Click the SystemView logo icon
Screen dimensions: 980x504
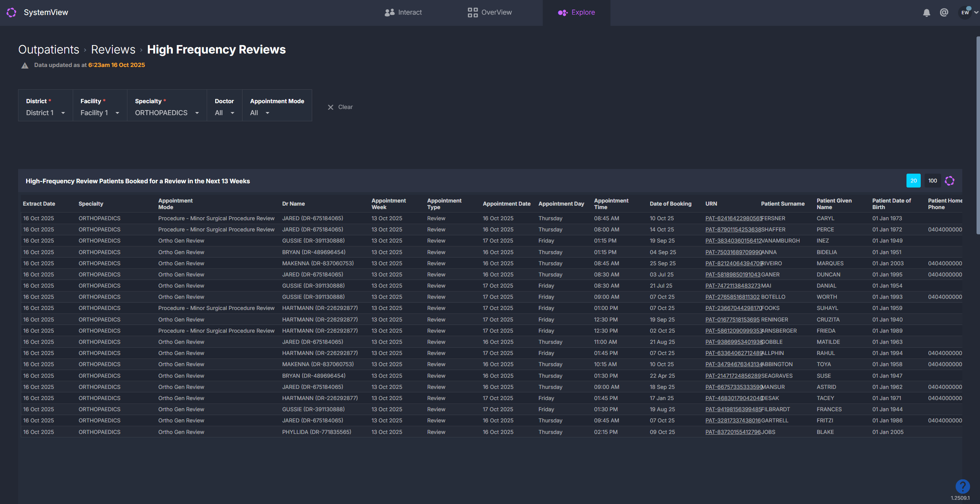pos(12,12)
